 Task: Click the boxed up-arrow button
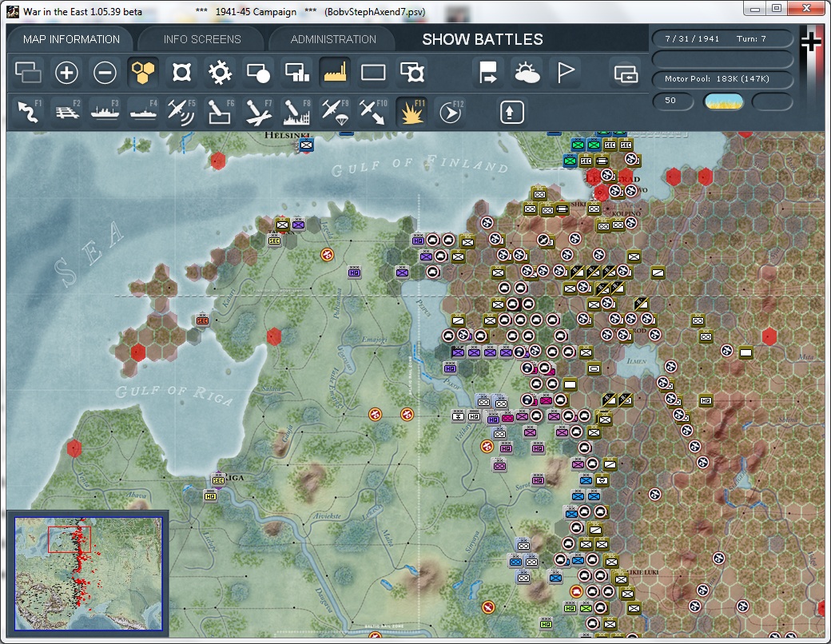[511, 113]
